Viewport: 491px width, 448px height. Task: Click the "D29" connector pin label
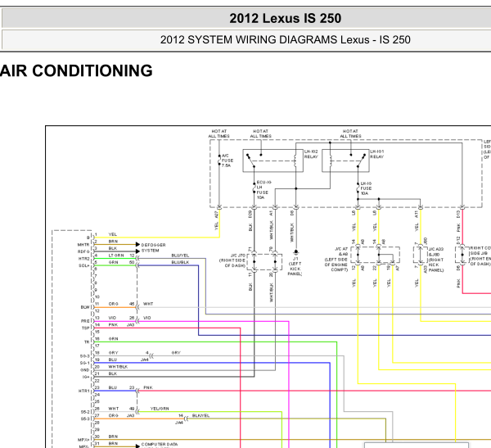pos(250,214)
